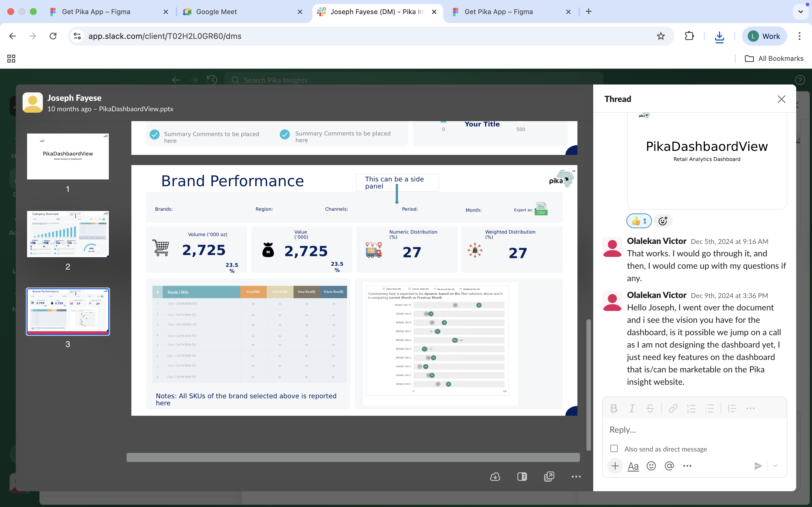The height and width of the screenshot is (507, 812).
Task: Toggle the thumbnail sidebar panel icon
Action: tap(522, 477)
